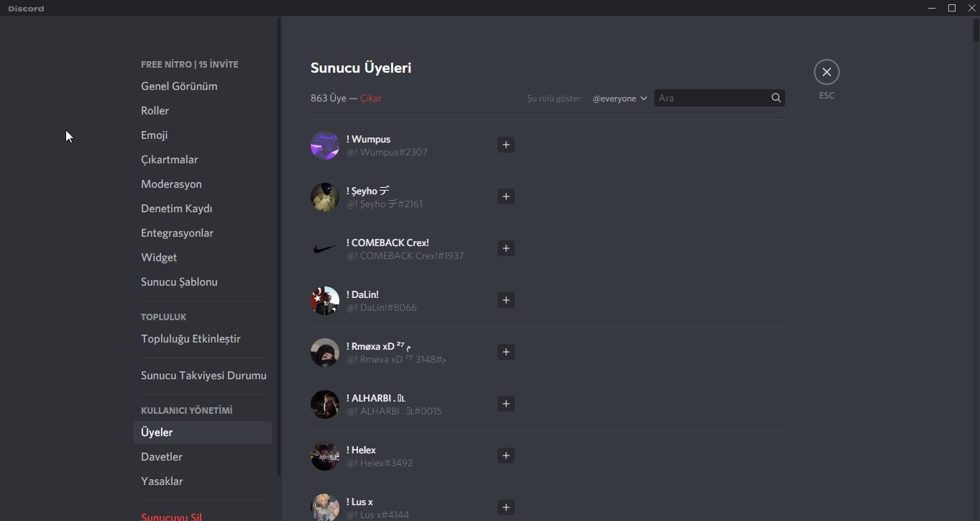Image resolution: width=980 pixels, height=521 pixels.
Task: Maximize the Discord window
Action: (952, 8)
